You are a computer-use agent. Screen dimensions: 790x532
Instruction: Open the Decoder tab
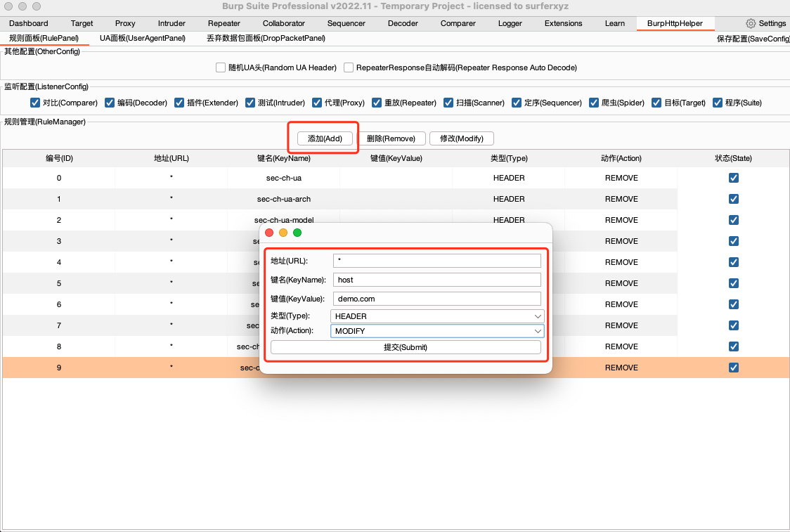point(403,23)
